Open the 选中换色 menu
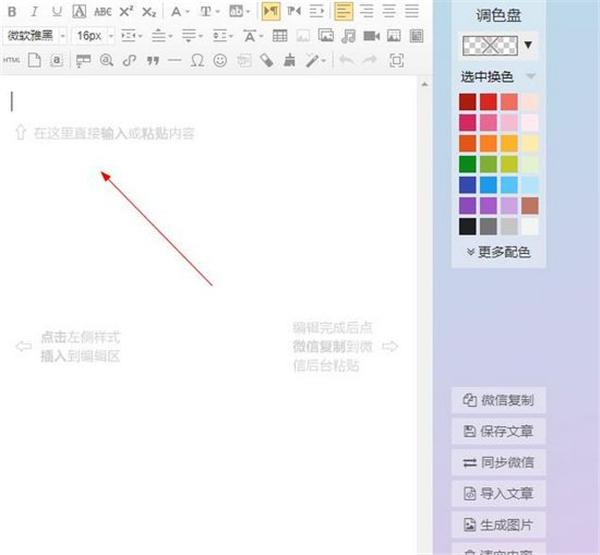This screenshot has width=600, height=555. coord(497,77)
